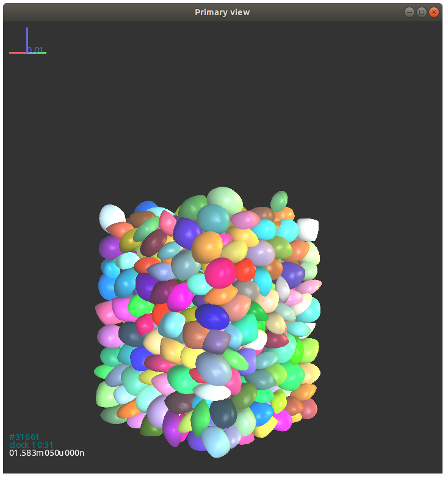
Task: Click the red axis line of the gizmo
Action: [17, 53]
